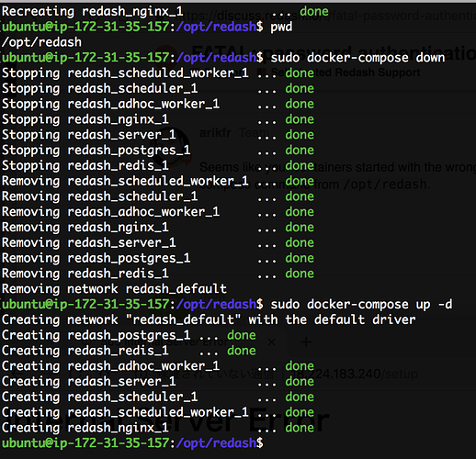The height and width of the screenshot is (459, 476).
Task: Open 'arikfr' profile link in background browser
Action: [215, 133]
